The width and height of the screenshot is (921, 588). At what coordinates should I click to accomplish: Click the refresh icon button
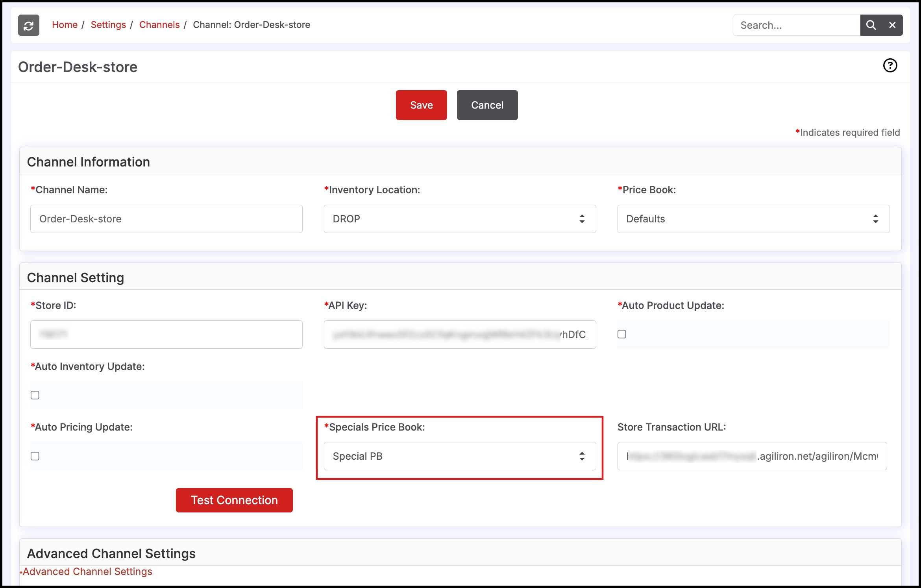coord(29,25)
